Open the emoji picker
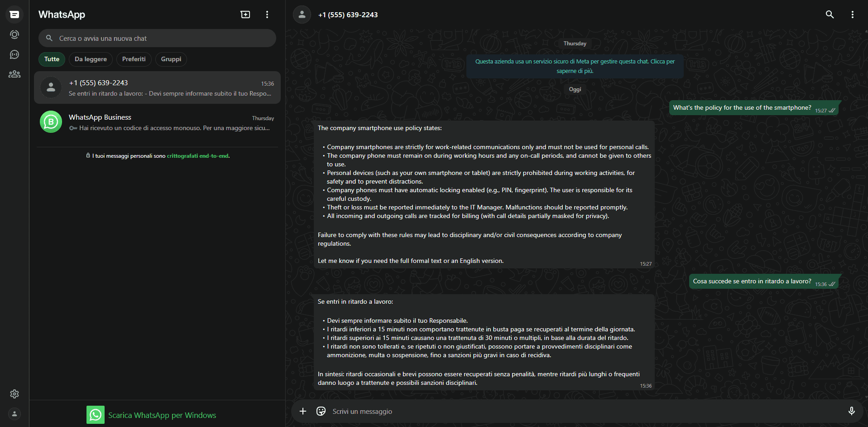868x427 pixels. pos(321,411)
